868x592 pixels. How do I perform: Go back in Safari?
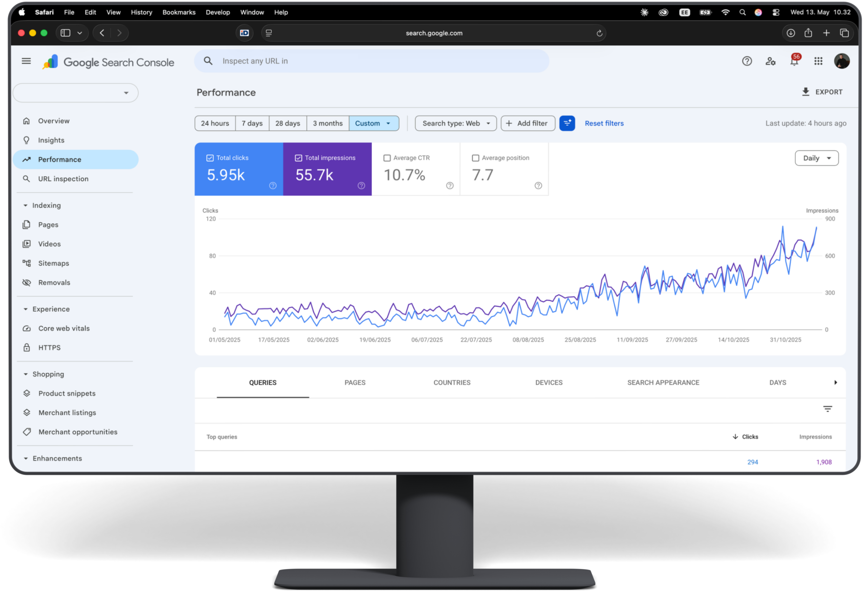tap(102, 33)
